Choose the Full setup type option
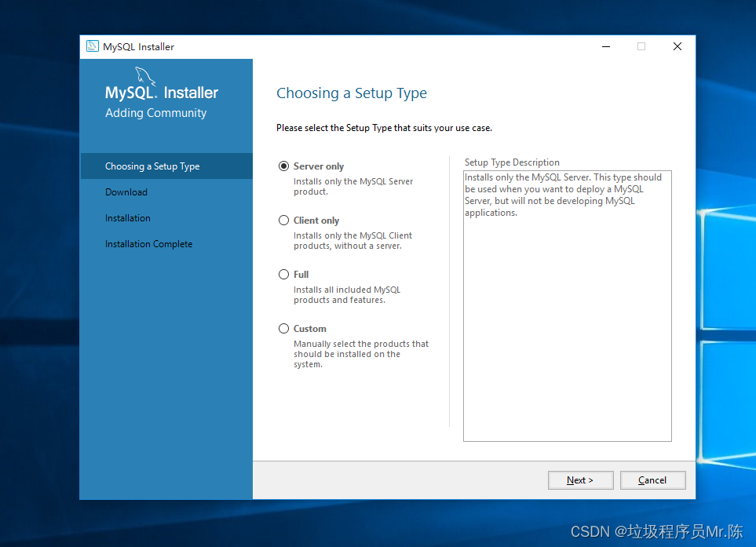The width and height of the screenshot is (756, 547). (283, 274)
